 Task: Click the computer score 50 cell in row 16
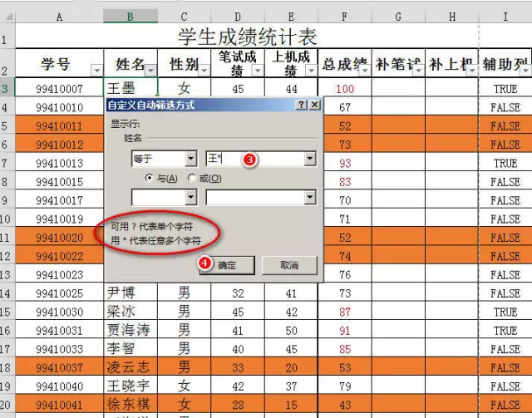(291, 330)
